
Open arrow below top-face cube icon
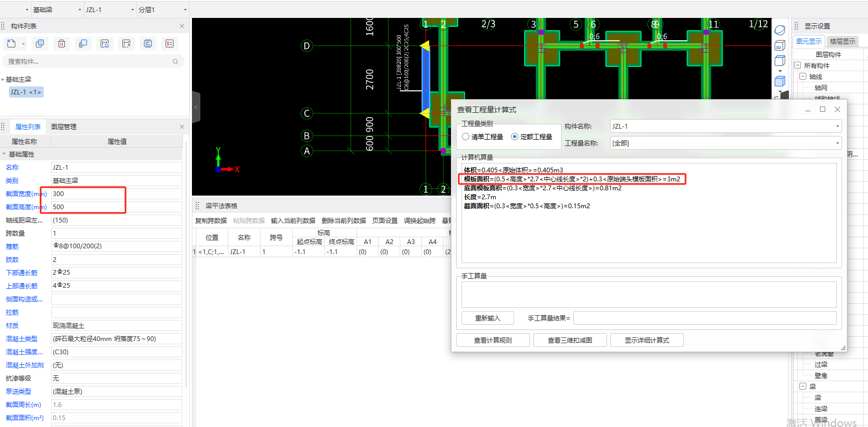780,71
